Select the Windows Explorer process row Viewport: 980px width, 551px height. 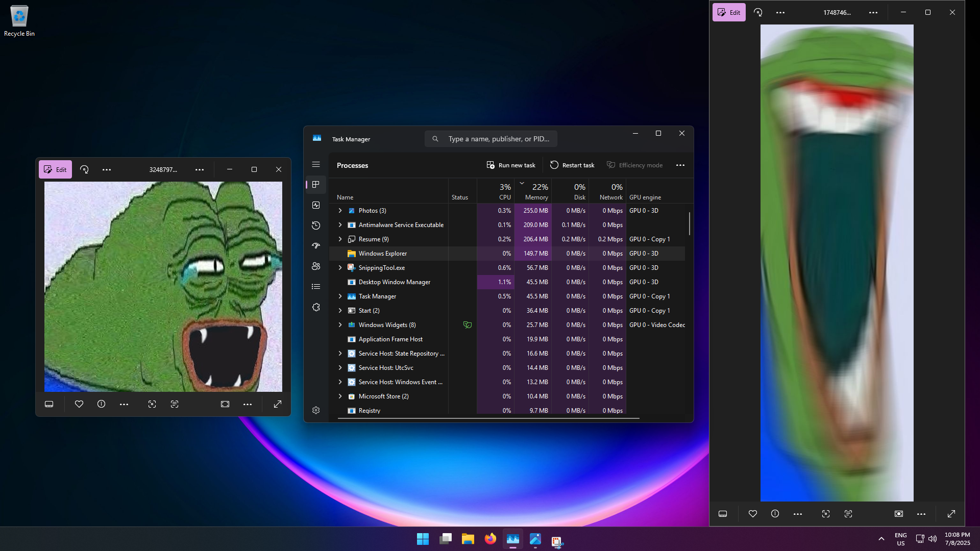click(x=507, y=254)
